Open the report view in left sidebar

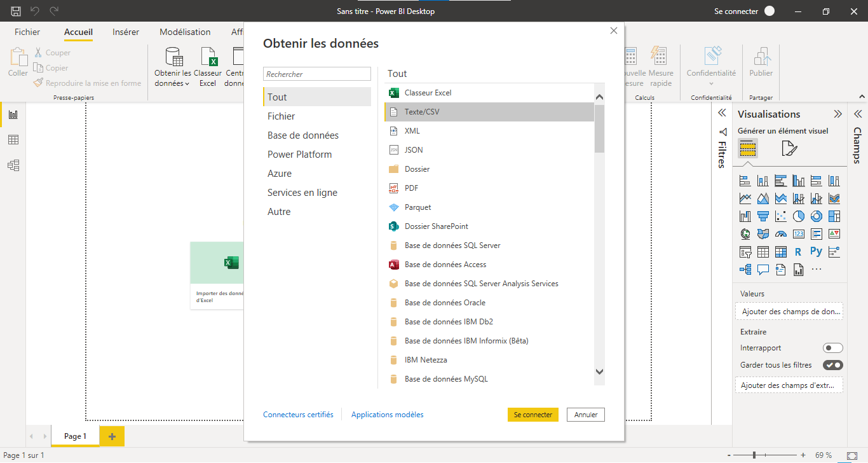click(13, 114)
